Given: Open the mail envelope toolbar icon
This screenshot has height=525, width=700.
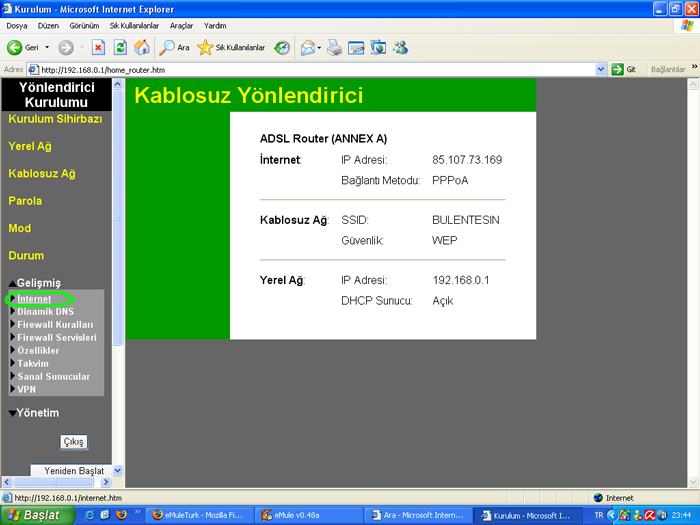Looking at the screenshot, I should pyautogui.click(x=308, y=47).
